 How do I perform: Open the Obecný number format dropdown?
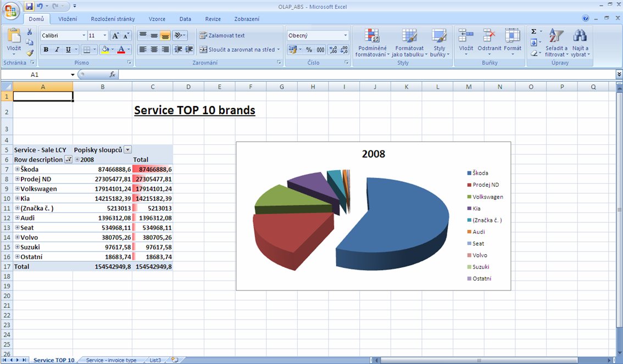click(345, 36)
